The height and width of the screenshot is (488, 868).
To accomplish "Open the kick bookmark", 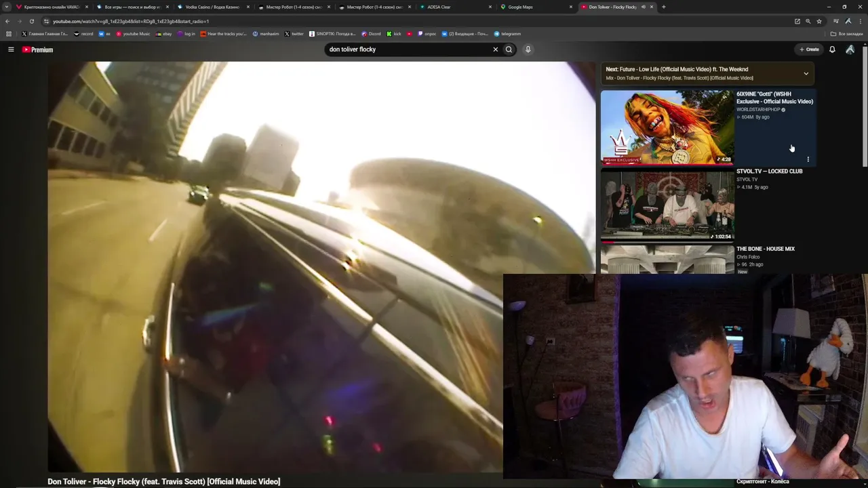I will click(x=394, y=34).
